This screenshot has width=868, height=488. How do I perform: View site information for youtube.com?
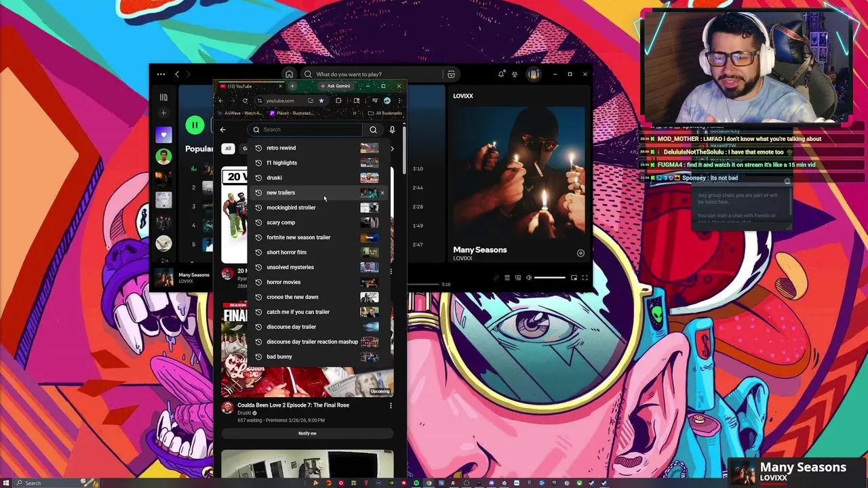[x=259, y=100]
